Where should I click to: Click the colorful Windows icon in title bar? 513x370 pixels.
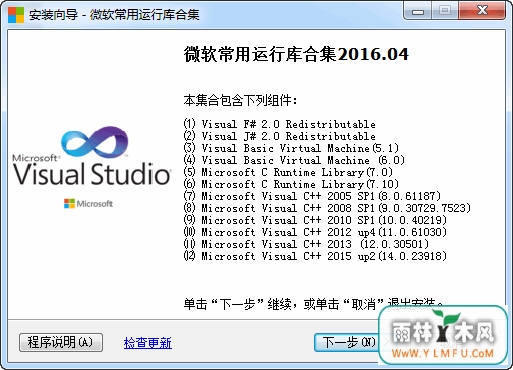click(16, 15)
